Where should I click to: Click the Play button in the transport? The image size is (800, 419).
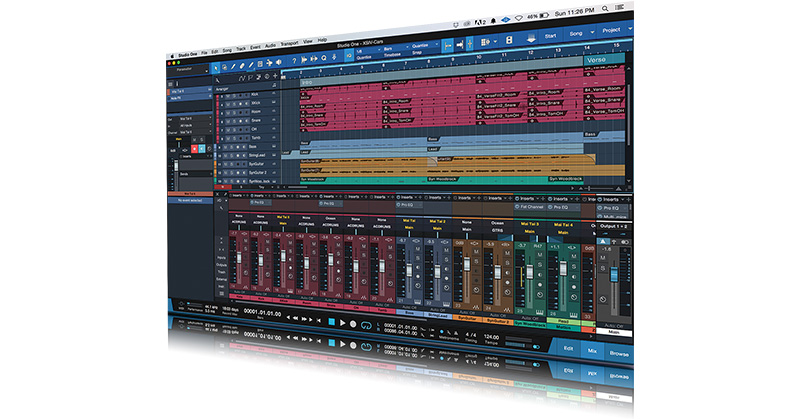tap(341, 324)
